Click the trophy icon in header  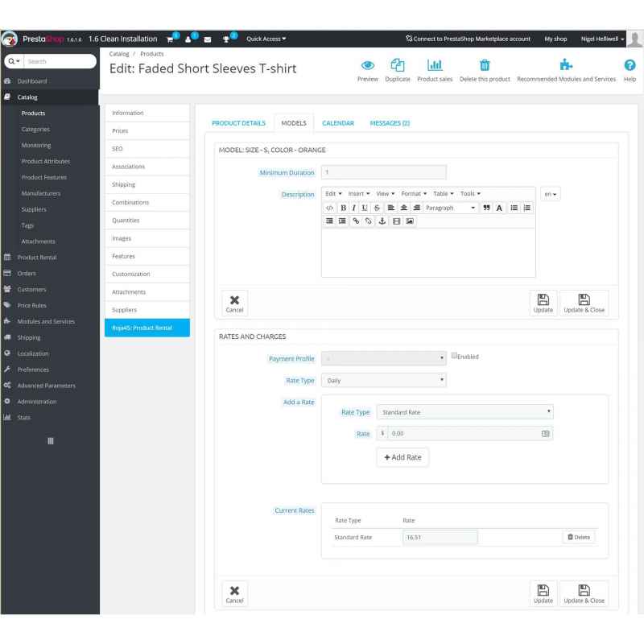pos(226,39)
